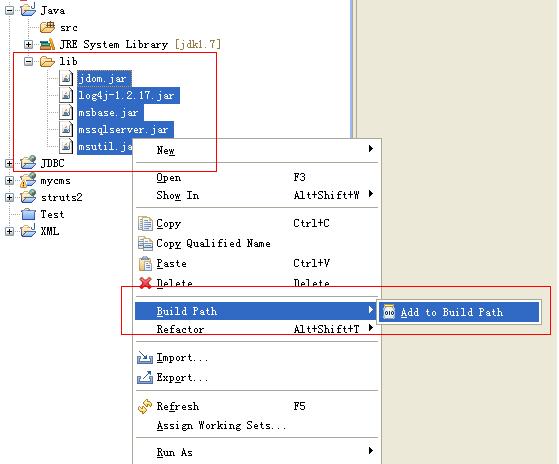
Task: Click the Copy icon in context menu
Action: click(145, 223)
